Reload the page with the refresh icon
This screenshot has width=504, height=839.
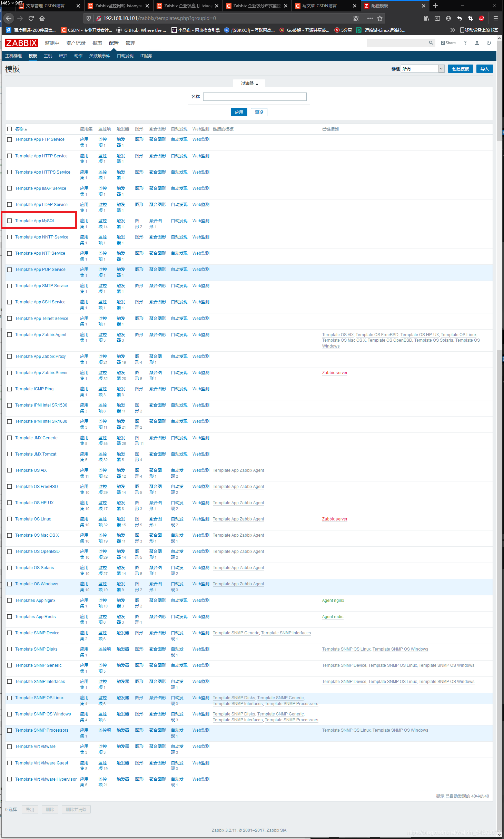(x=31, y=18)
